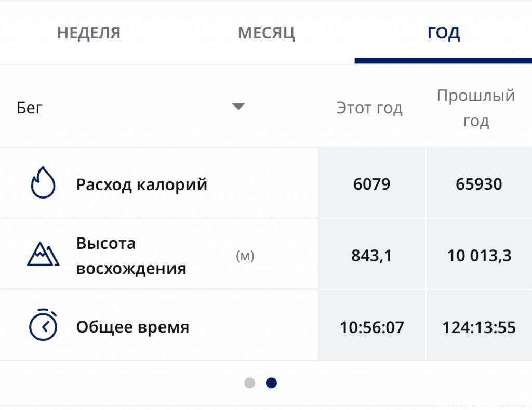Select the second page indicator dot

[x=271, y=383]
